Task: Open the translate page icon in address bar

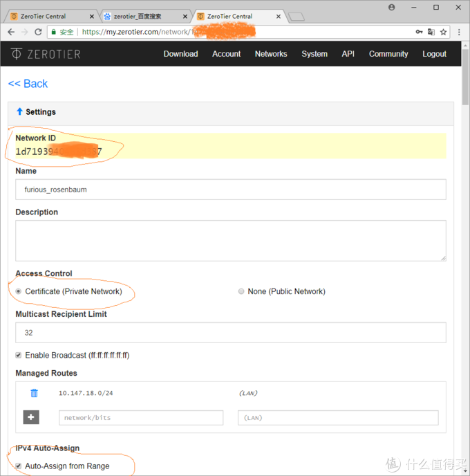Action: point(431,32)
